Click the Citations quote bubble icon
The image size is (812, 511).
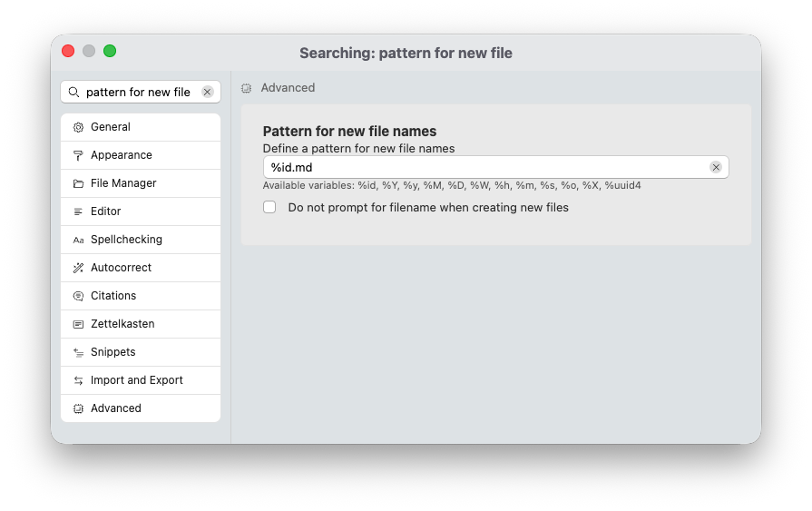pos(78,296)
